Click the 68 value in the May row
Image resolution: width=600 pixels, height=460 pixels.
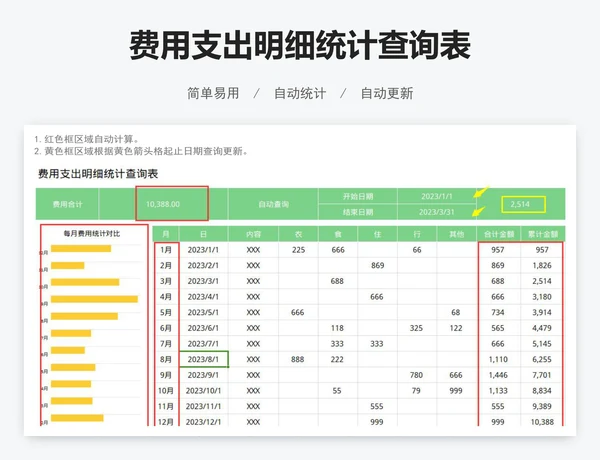pos(455,312)
